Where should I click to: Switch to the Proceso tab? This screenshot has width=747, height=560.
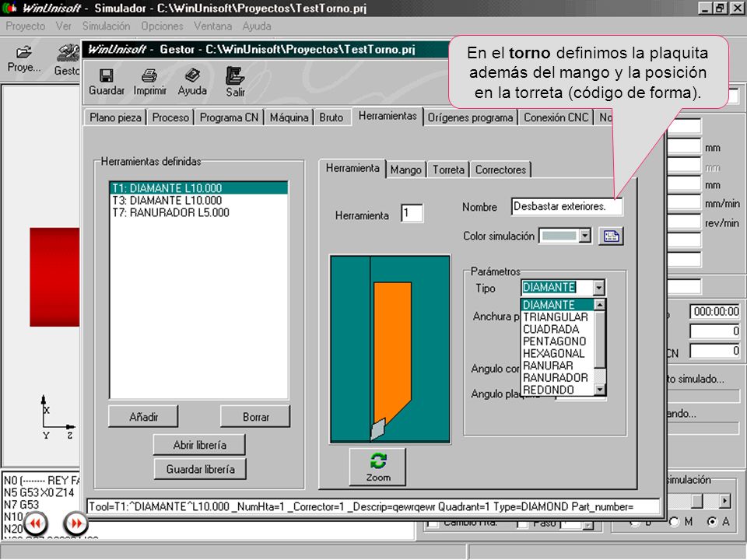(170, 117)
